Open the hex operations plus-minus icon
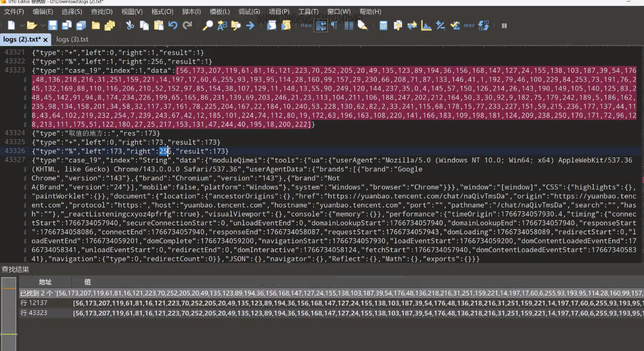This screenshot has width=644, height=351. click(x=441, y=25)
